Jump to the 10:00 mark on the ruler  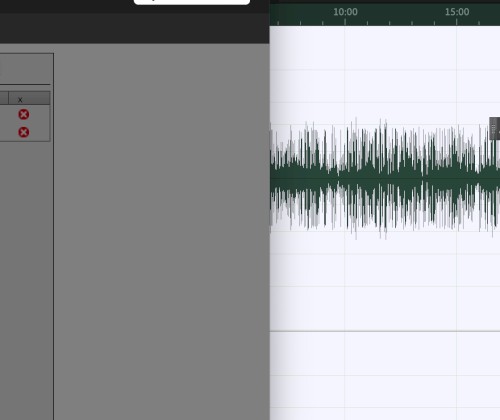click(345, 12)
